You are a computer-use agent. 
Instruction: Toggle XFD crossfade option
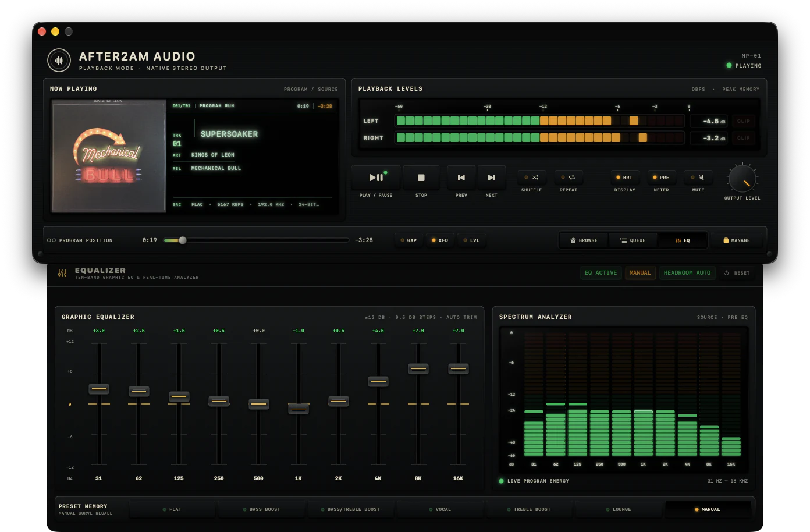pos(440,240)
